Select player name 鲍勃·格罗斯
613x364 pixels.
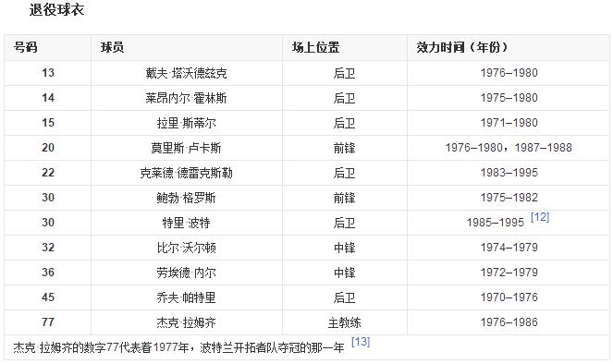pos(186,198)
